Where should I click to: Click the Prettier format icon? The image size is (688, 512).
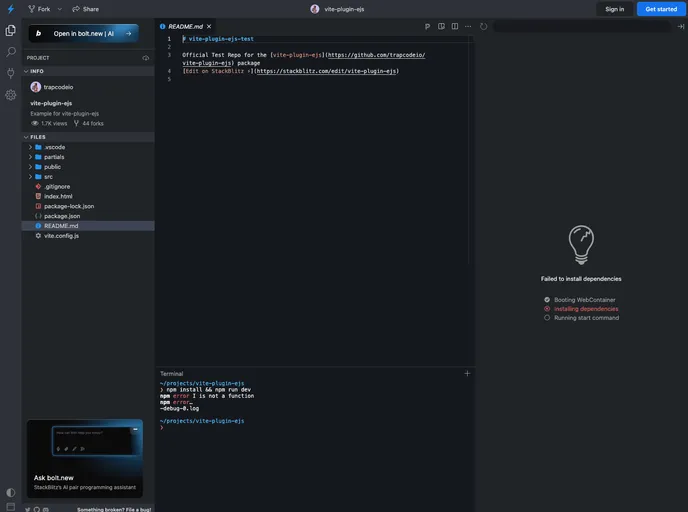coord(427,26)
